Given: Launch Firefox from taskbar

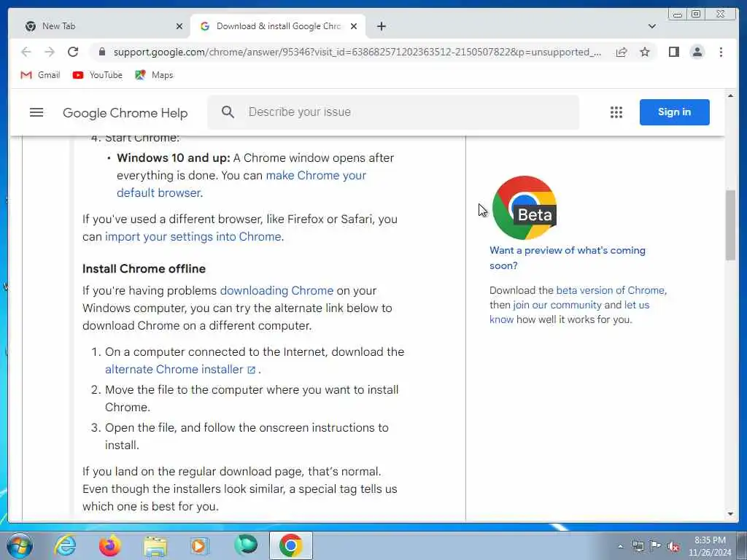Looking at the screenshot, I should [x=110, y=545].
